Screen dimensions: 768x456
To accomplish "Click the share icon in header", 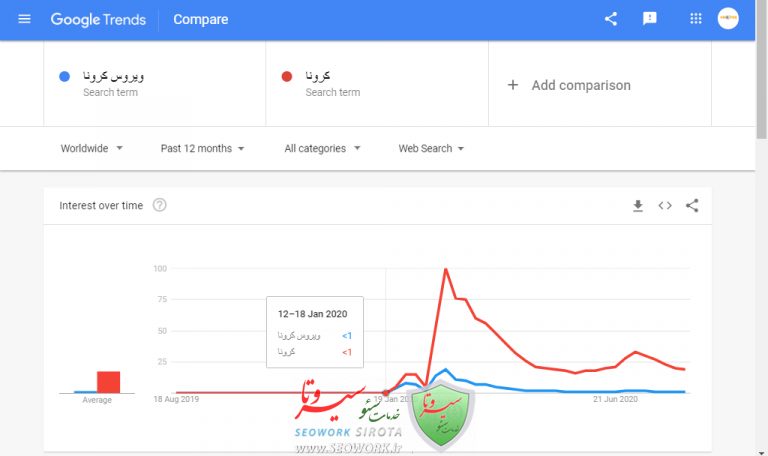I will point(611,19).
